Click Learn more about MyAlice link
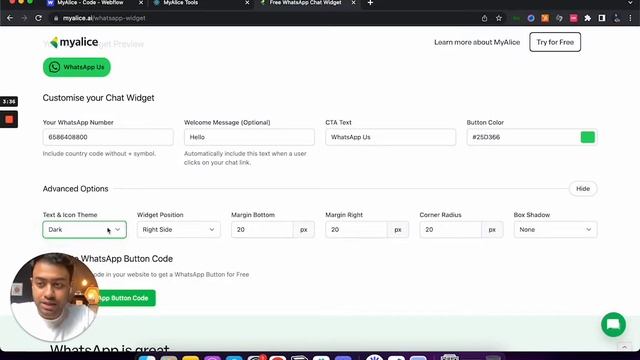This screenshot has height=360, width=640. tap(477, 42)
